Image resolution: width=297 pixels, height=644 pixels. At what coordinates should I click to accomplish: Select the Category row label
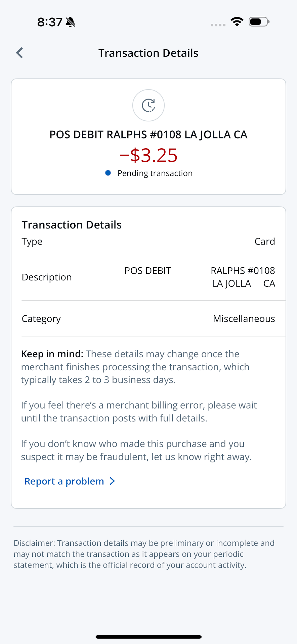pos(41,319)
